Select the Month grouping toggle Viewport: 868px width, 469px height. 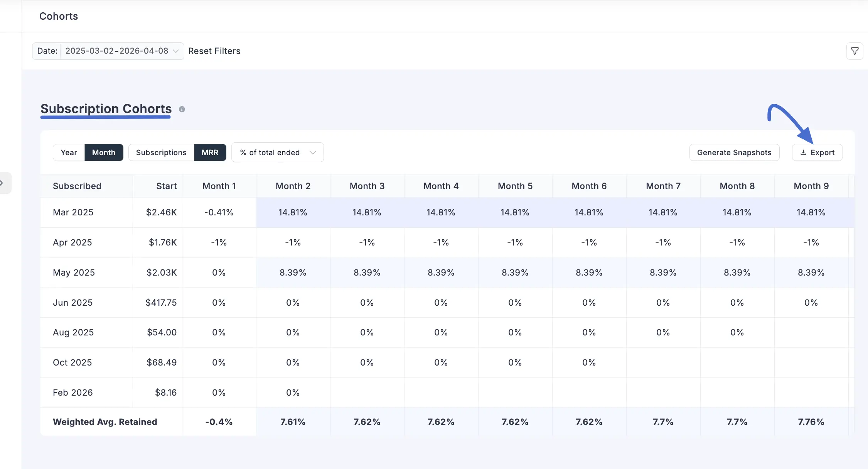[104, 152]
